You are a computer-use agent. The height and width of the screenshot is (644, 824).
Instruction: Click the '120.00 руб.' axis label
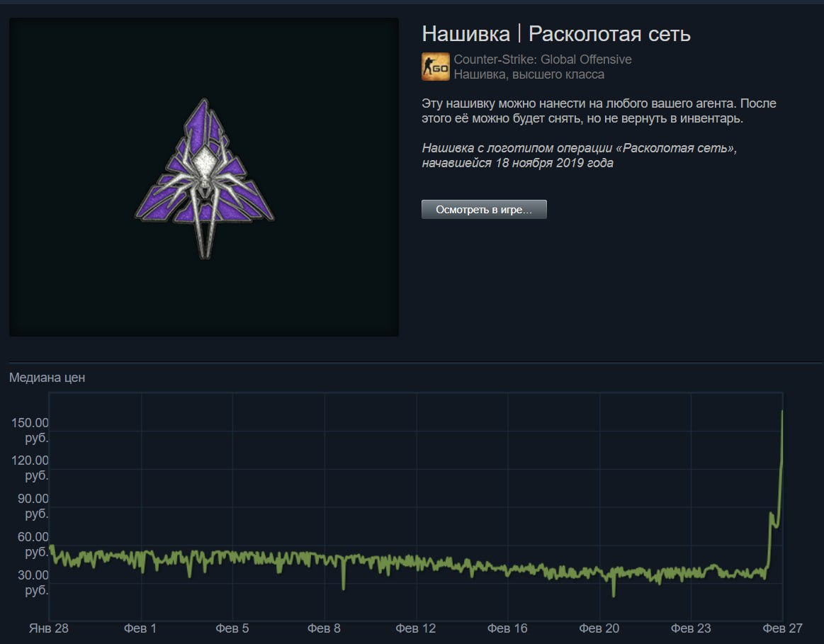click(30, 468)
